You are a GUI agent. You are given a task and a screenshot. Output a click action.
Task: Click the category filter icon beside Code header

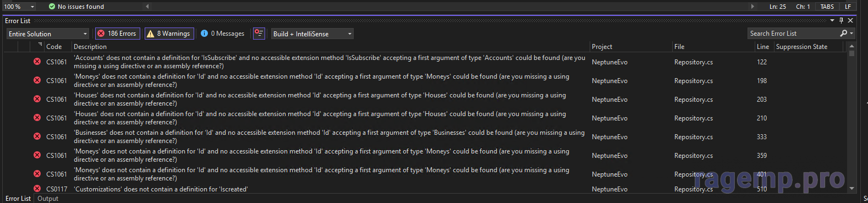[40, 45]
